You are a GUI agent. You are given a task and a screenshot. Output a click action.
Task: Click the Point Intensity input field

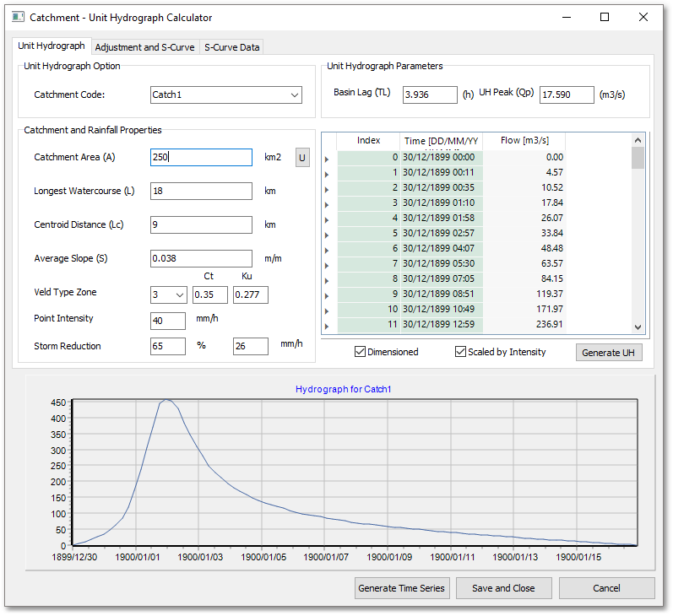click(168, 321)
